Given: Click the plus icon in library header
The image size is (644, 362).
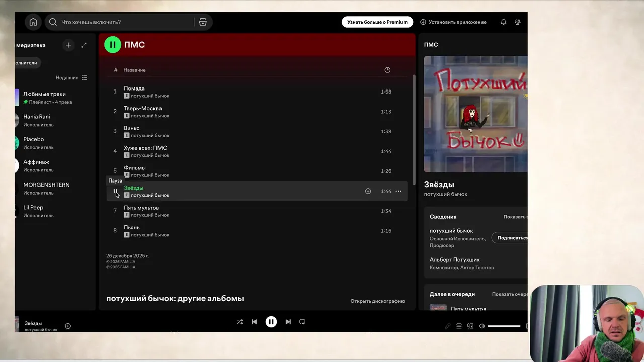Looking at the screenshot, I should (68, 45).
